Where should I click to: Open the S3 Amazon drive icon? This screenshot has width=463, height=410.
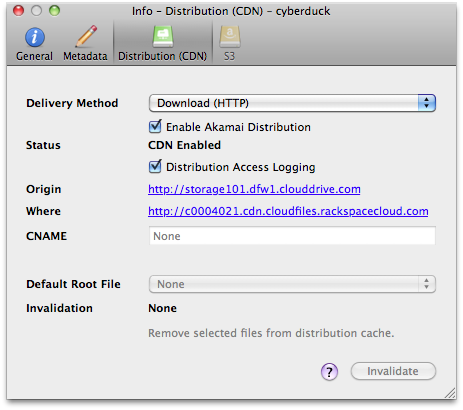229,37
